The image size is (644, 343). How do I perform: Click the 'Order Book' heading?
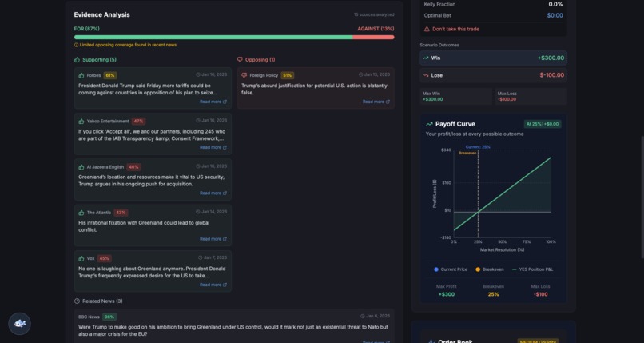pos(455,341)
